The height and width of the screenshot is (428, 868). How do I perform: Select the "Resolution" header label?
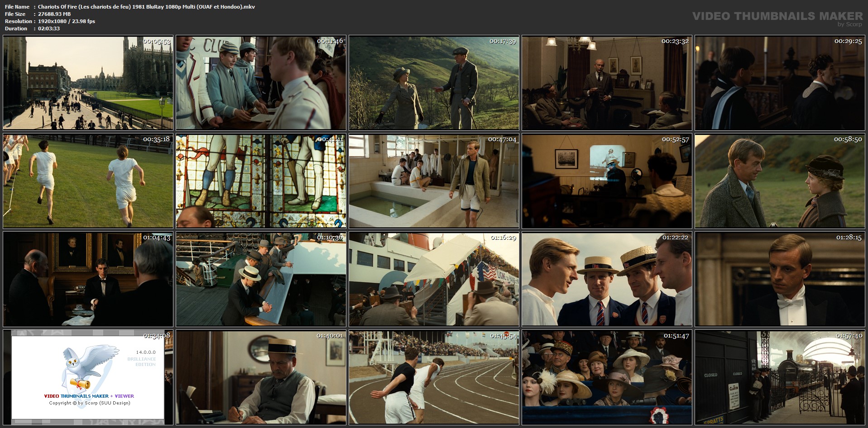coord(19,21)
